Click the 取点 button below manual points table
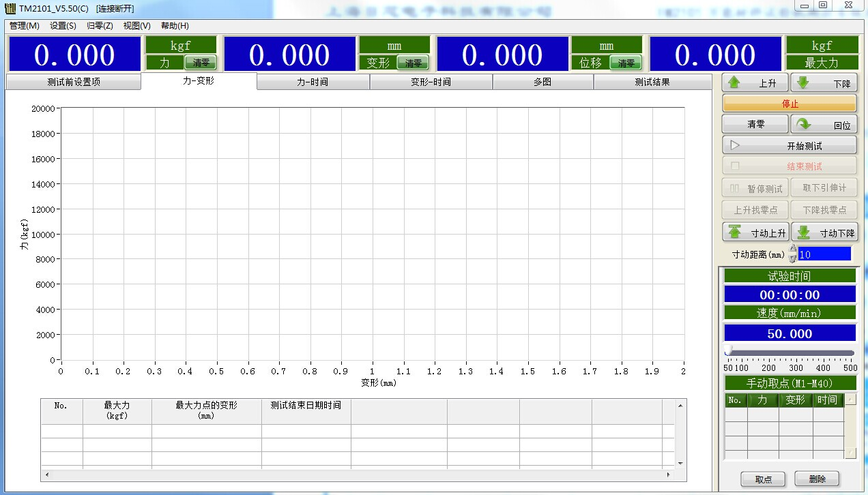868x495 pixels. click(763, 479)
